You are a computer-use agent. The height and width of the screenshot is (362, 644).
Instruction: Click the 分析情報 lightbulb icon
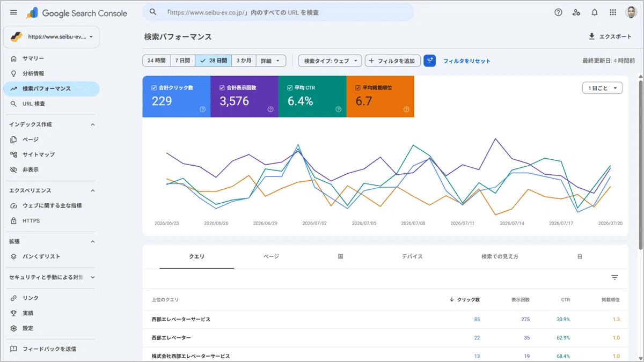coord(13,73)
